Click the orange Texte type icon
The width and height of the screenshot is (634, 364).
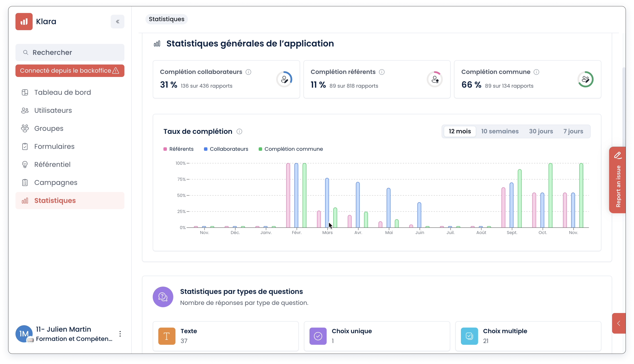pos(167,336)
